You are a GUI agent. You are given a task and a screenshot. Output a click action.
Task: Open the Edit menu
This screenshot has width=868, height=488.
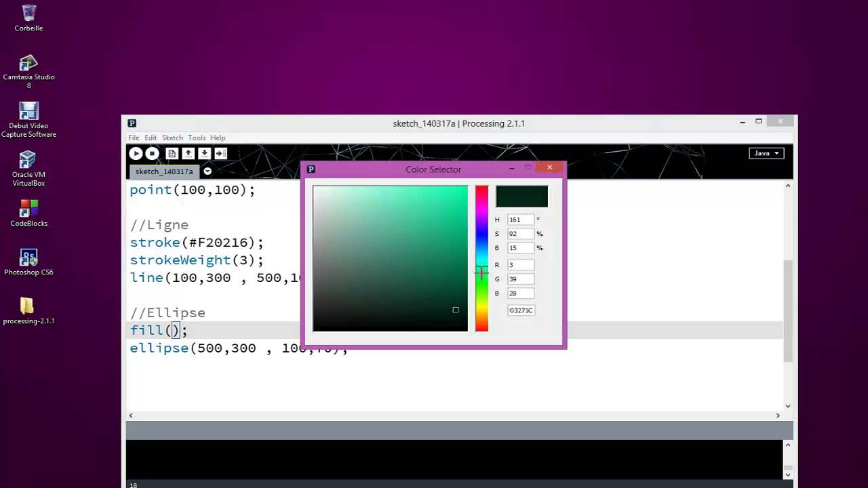click(151, 138)
